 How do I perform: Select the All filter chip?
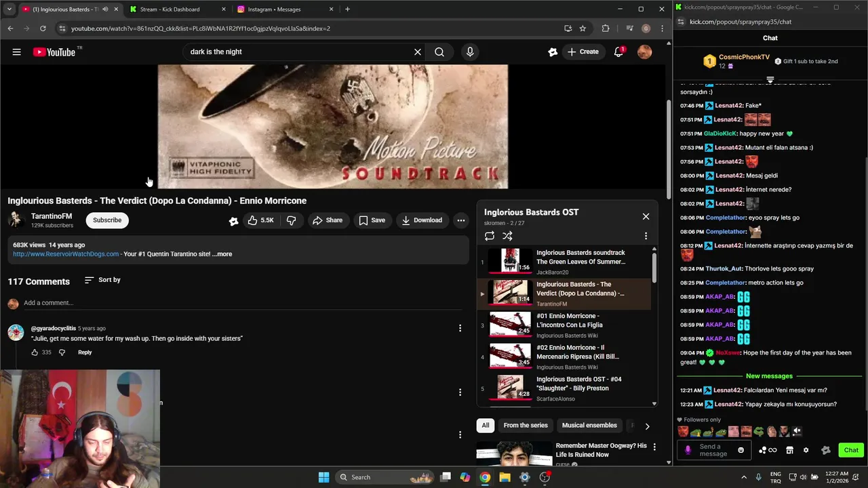pyautogui.click(x=486, y=426)
